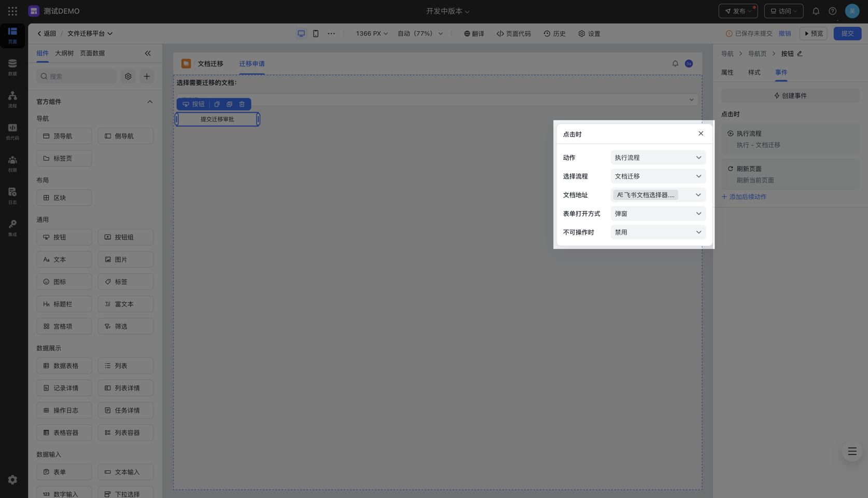868x498 pixels.
Task: Open the Data section in left sidebar
Action: click(12, 67)
